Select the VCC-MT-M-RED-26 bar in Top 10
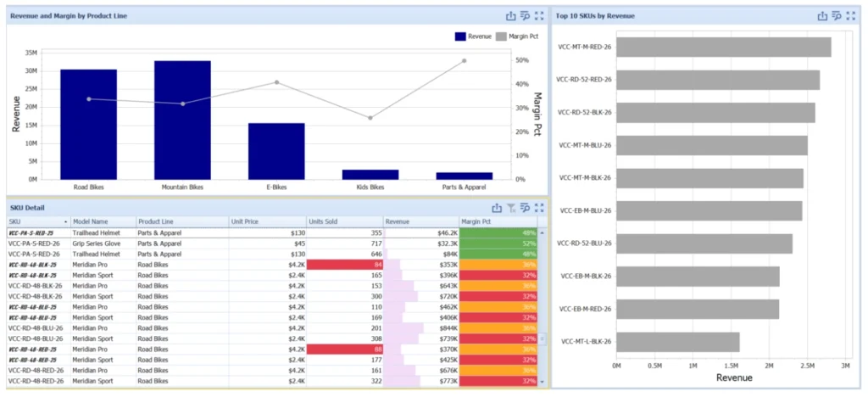Image resolution: width=868 pixels, height=397 pixels. tap(724, 47)
